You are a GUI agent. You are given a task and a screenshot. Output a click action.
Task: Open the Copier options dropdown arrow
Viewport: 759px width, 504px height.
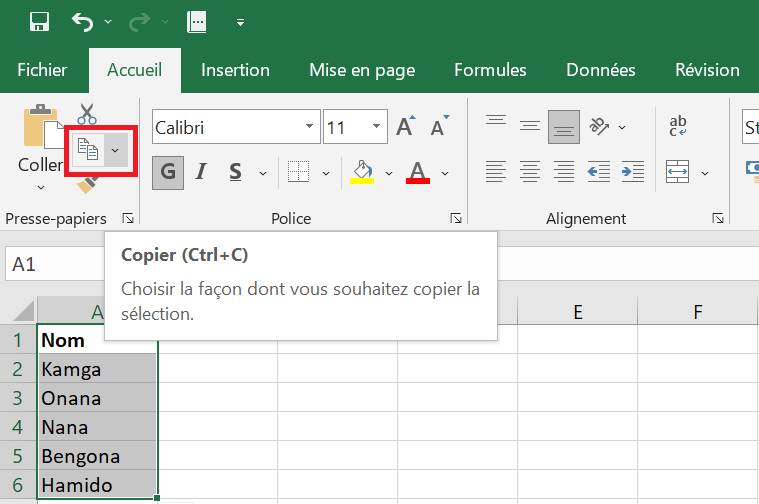tap(115, 150)
